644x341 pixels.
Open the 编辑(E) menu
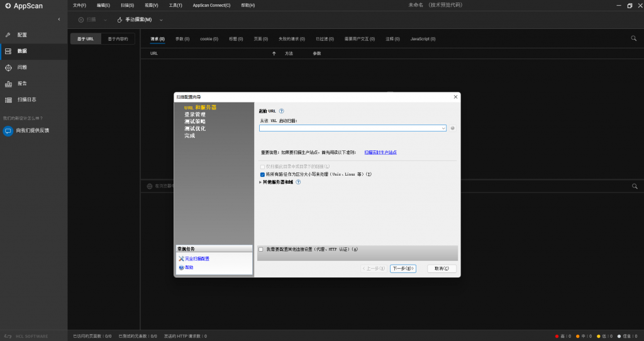[103, 5]
